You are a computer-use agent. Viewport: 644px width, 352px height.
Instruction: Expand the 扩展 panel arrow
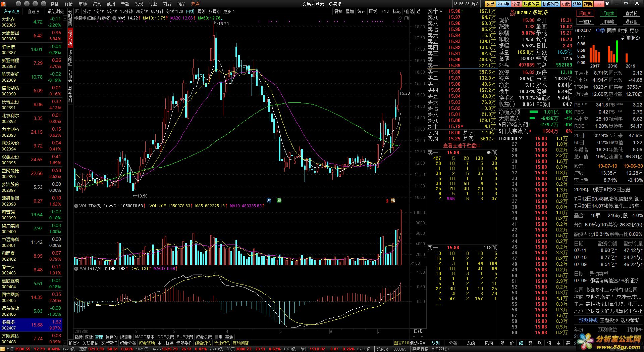pos(74,343)
